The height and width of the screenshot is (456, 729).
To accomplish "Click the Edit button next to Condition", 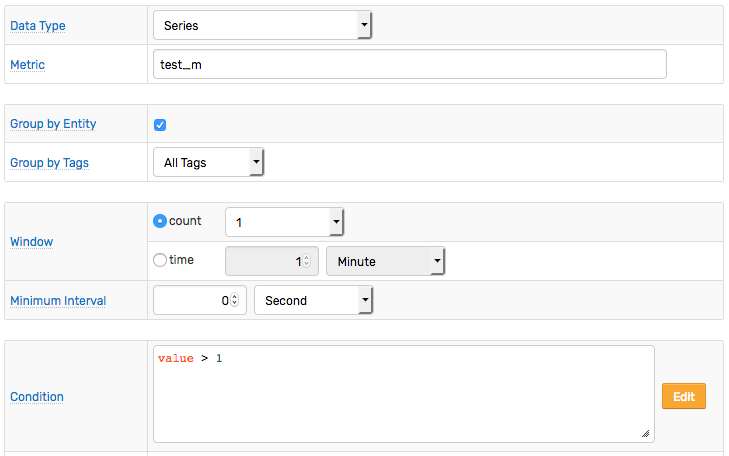I will [x=683, y=396].
